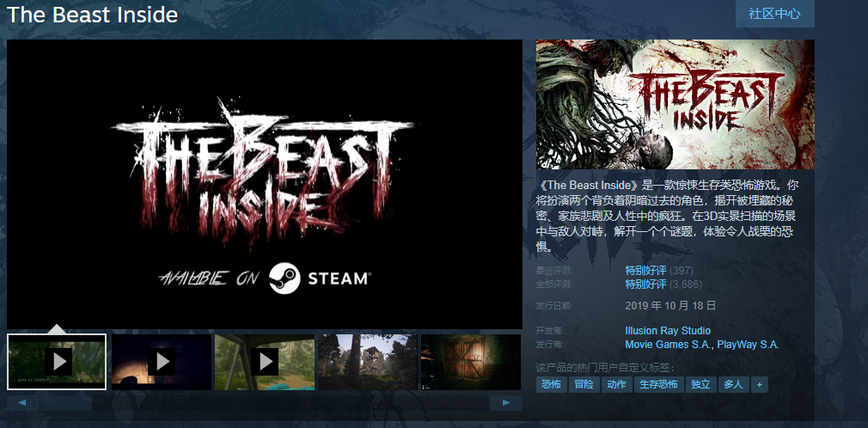Select the 生存恐怖 tag
This screenshot has width=868, height=428.
(659, 384)
